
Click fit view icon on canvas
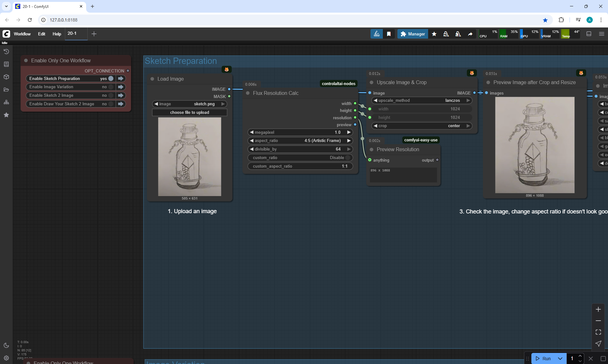(598, 332)
